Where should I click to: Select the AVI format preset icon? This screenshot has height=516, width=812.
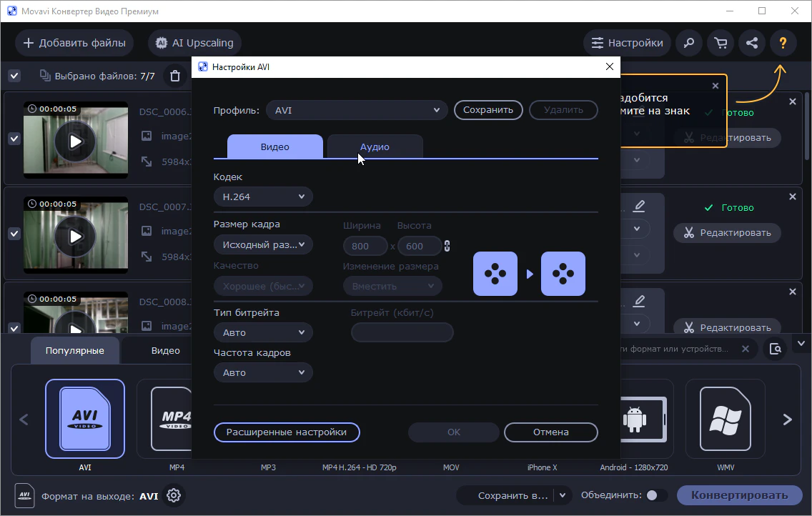click(x=85, y=418)
